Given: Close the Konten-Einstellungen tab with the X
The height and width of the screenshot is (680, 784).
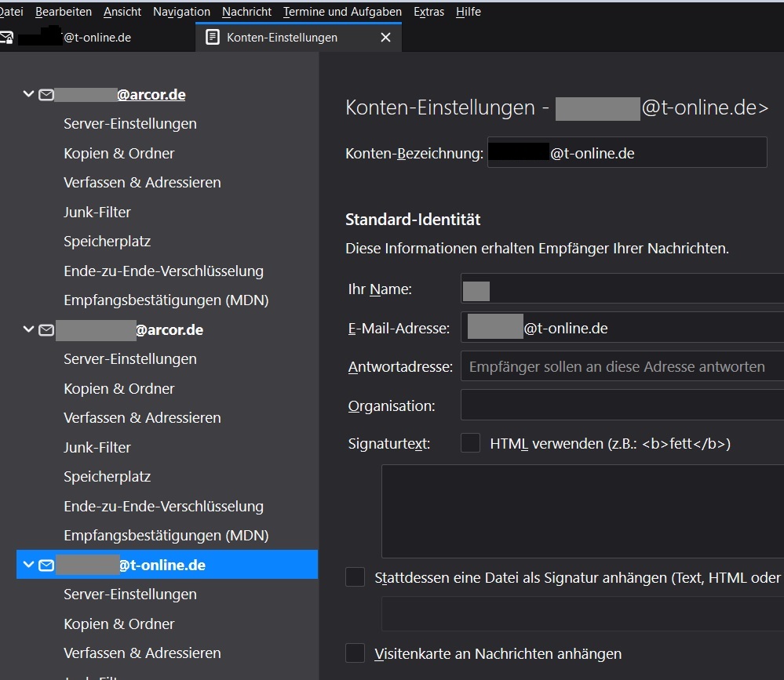Looking at the screenshot, I should pos(385,38).
